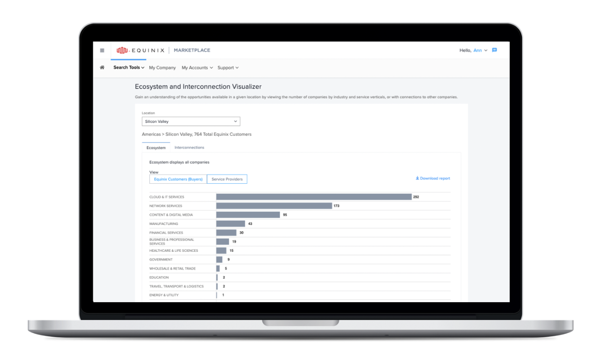
Task: Open the hamburger menu icon
Action: point(102,50)
